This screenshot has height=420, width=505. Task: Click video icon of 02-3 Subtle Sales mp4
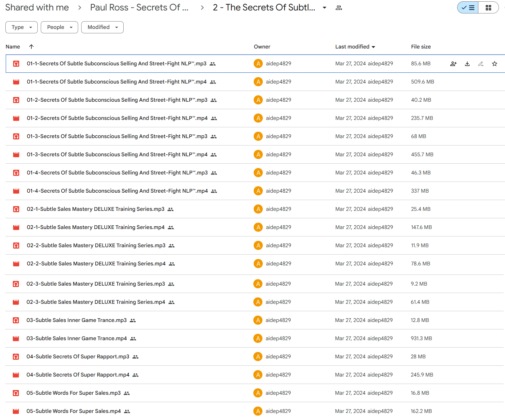(16, 302)
